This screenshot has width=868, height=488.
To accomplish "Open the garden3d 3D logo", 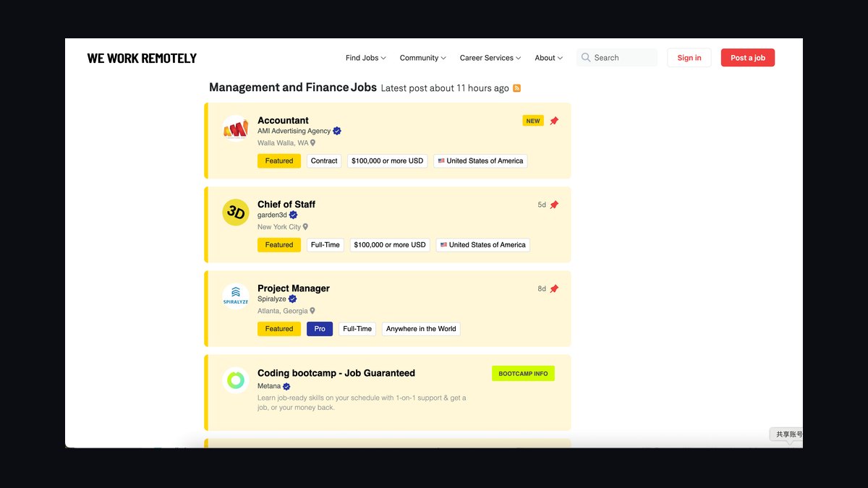I will point(235,213).
